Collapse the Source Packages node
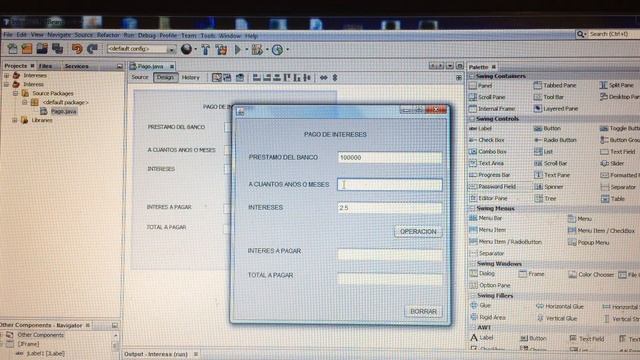The height and width of the screenshot is (360, 640). pyautogui.click(x=15, y=93)
